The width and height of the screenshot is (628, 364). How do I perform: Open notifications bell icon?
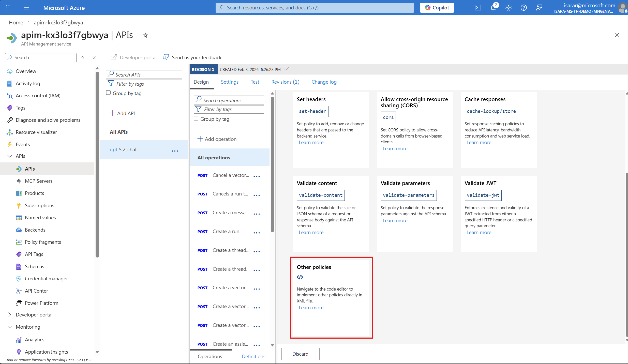pos(493,8)
